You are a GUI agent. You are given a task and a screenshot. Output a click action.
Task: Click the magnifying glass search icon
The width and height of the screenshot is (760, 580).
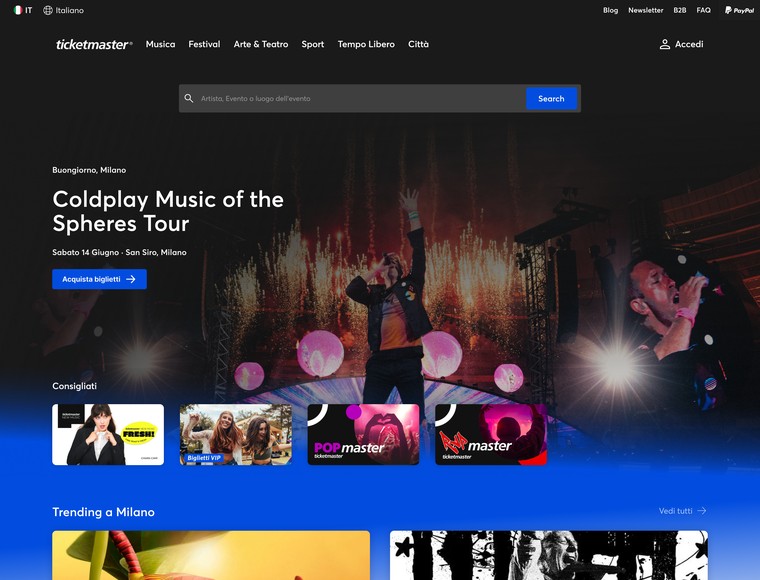pyautogui.click(x=189, y=98)
